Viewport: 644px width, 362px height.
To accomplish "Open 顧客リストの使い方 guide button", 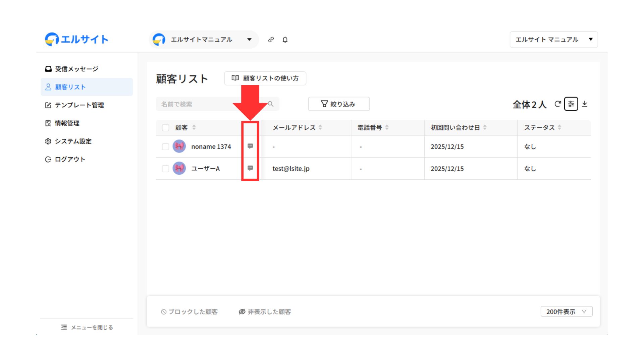I will [265, 78].
